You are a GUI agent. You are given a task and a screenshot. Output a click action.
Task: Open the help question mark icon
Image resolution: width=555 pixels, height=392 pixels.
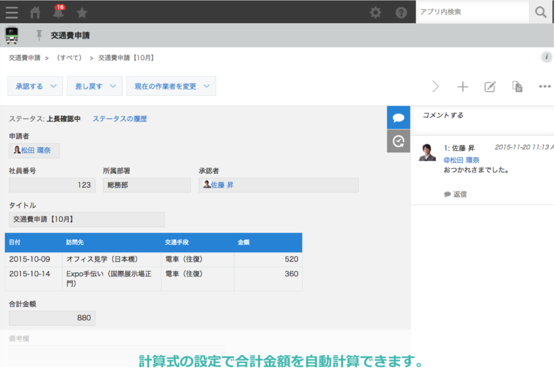[401, 12]
